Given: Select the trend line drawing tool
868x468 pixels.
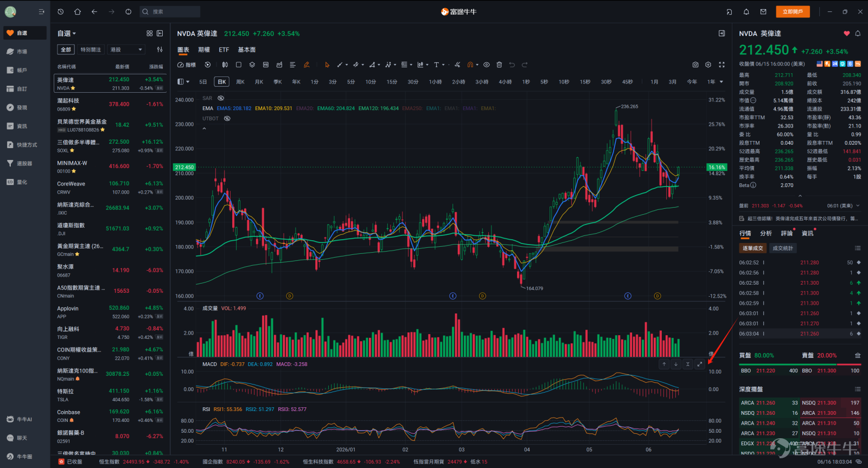Looking at the screenshot, I should [x=340, y=65].
